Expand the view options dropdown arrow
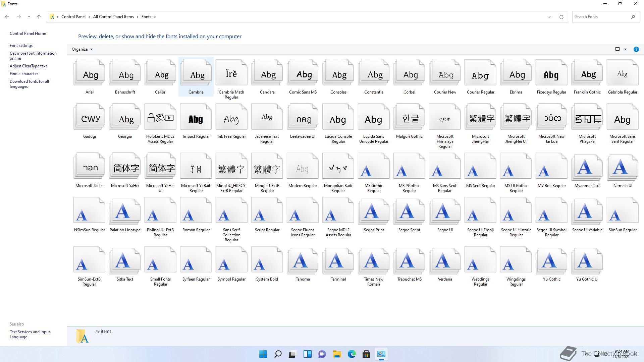644x362 pixels. [x=625, y=49]
